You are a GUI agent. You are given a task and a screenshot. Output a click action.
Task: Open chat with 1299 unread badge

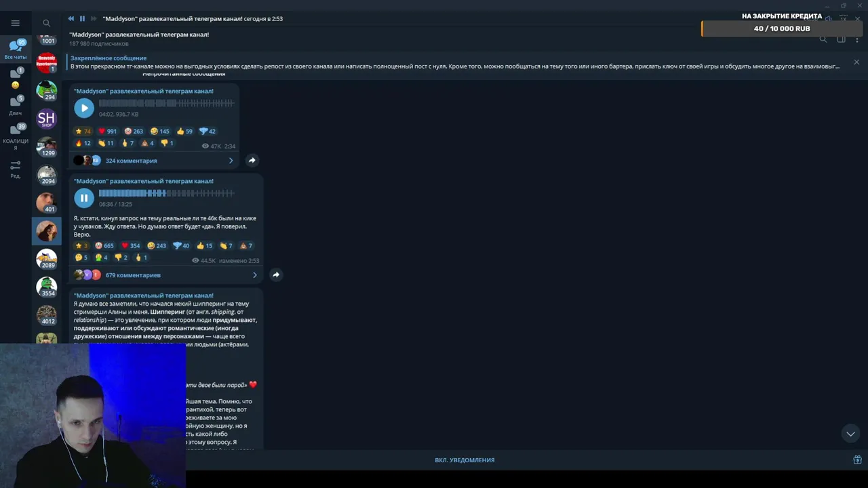[47, 146]
